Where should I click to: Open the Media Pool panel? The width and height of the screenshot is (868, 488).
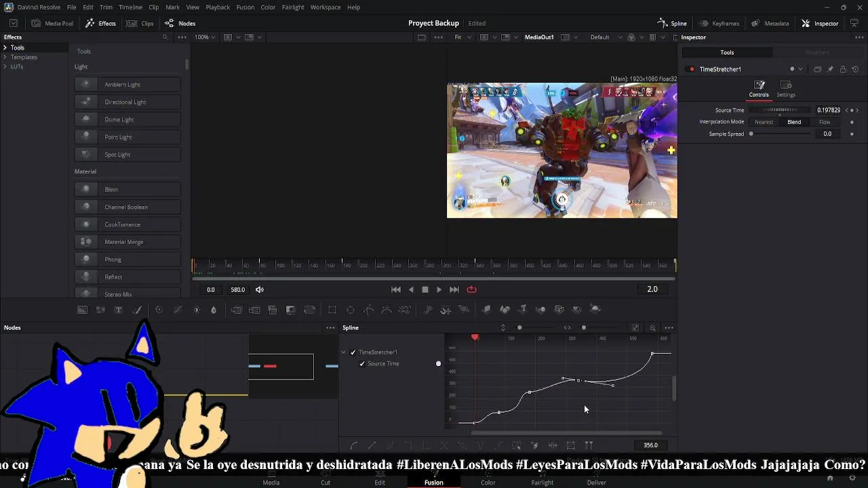pos(52,23)
